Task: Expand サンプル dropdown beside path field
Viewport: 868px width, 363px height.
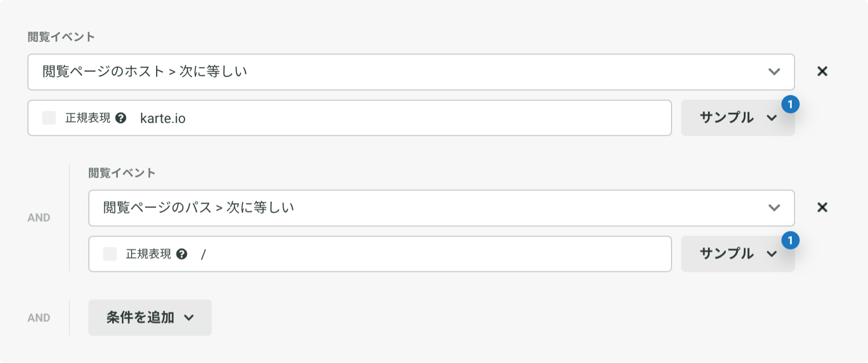Action: (738, 254)
